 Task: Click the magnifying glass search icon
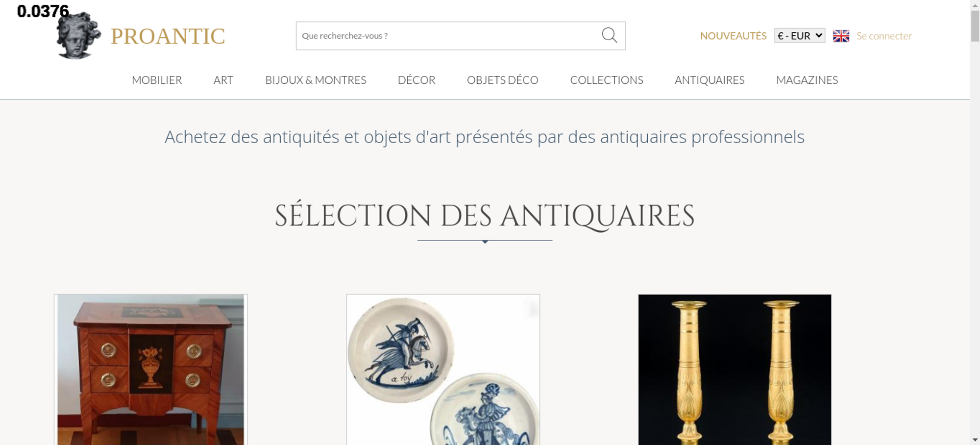(609, 35)
